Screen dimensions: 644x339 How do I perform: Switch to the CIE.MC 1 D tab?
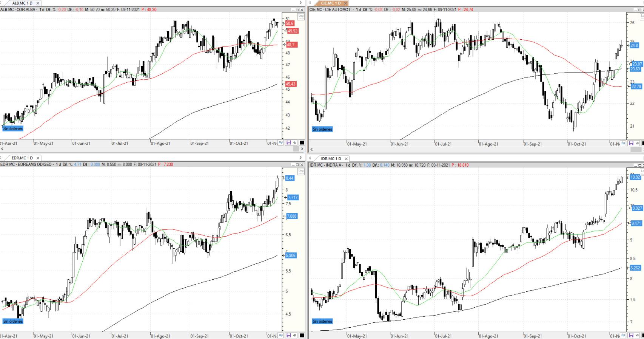330,3
